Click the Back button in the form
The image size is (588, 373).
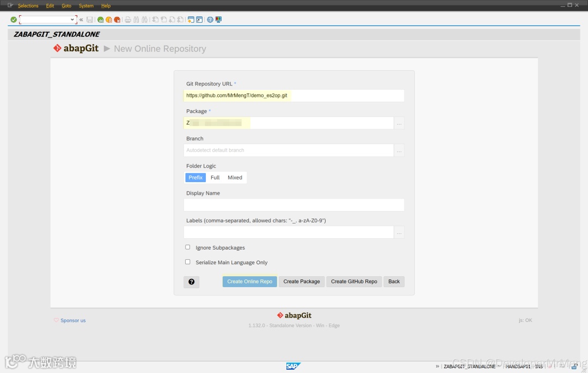coord(394,282)
